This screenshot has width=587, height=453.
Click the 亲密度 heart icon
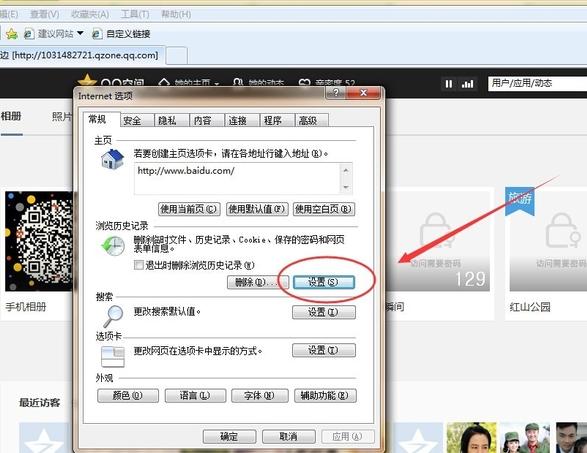point(304,82)
